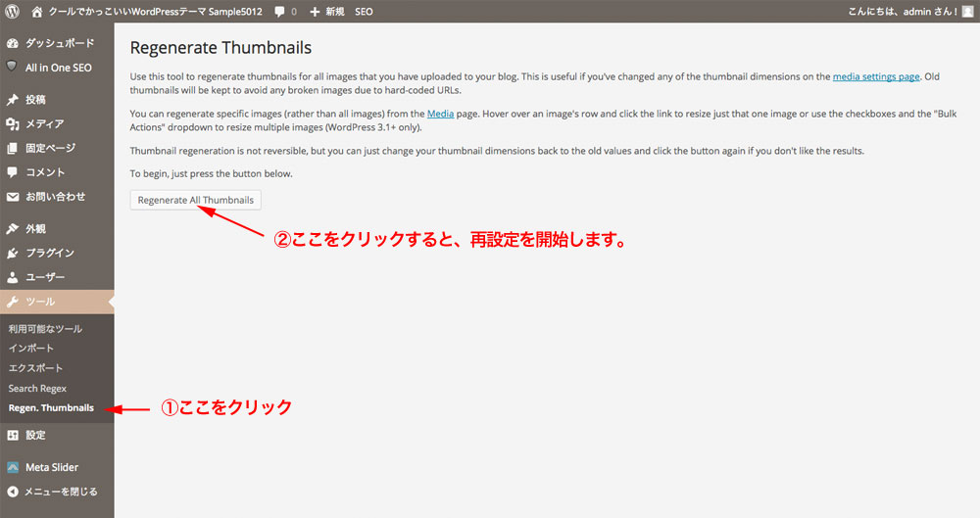This screenshot has height=518, width=980.
Task: Click the wrench icon for ツール
Action: 12,302
